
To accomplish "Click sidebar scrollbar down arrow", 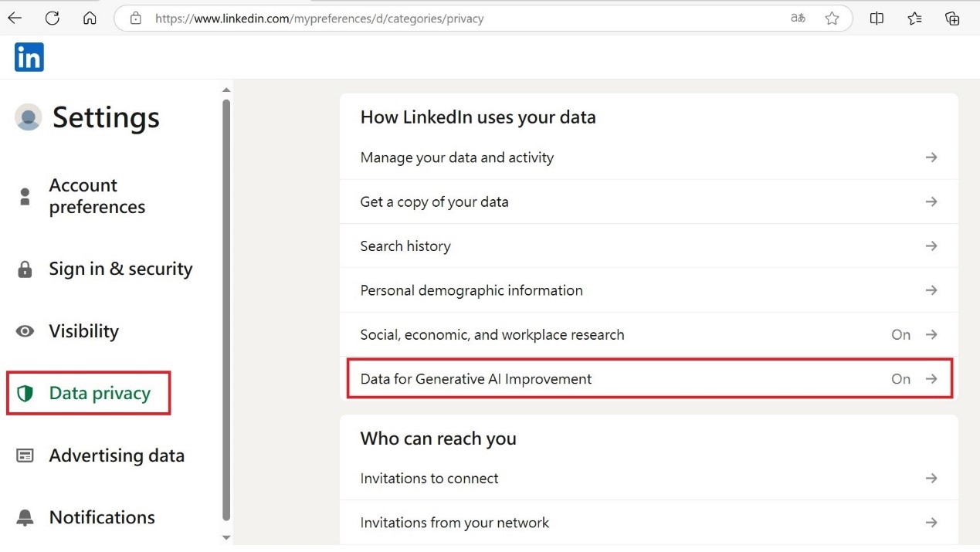I will pos(226,537).
